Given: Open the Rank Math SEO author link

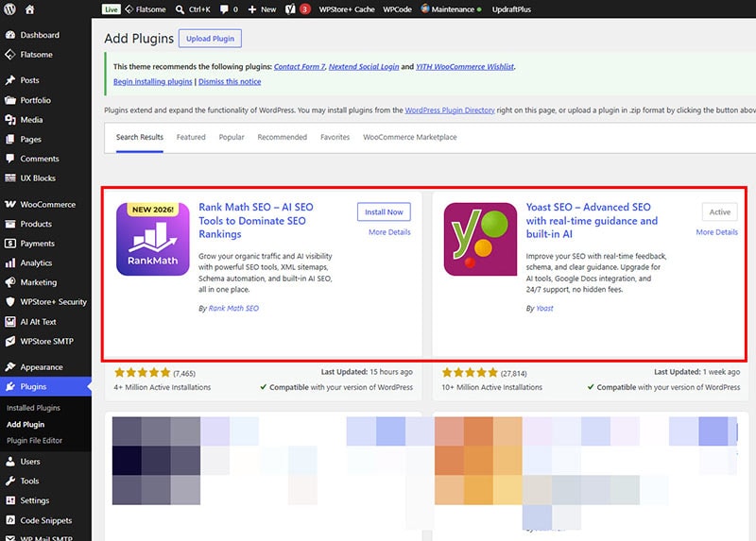Looking at the screenshot, I should (233, 308).
